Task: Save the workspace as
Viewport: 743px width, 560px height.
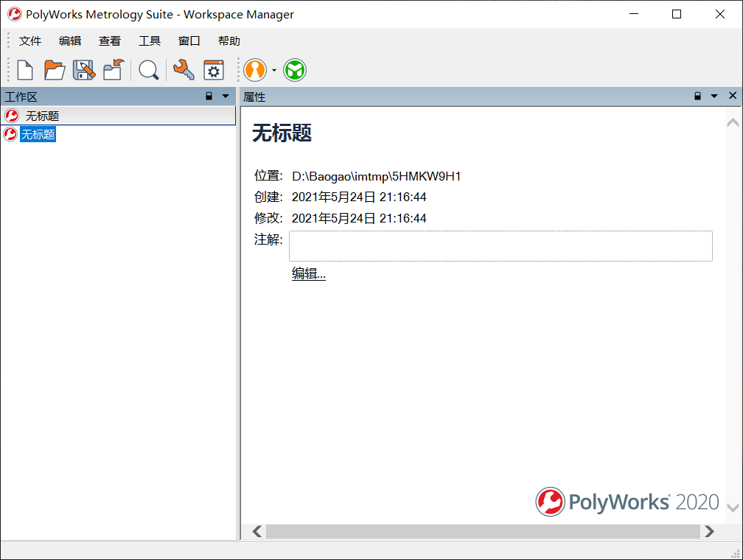Action: click(83, 69)
